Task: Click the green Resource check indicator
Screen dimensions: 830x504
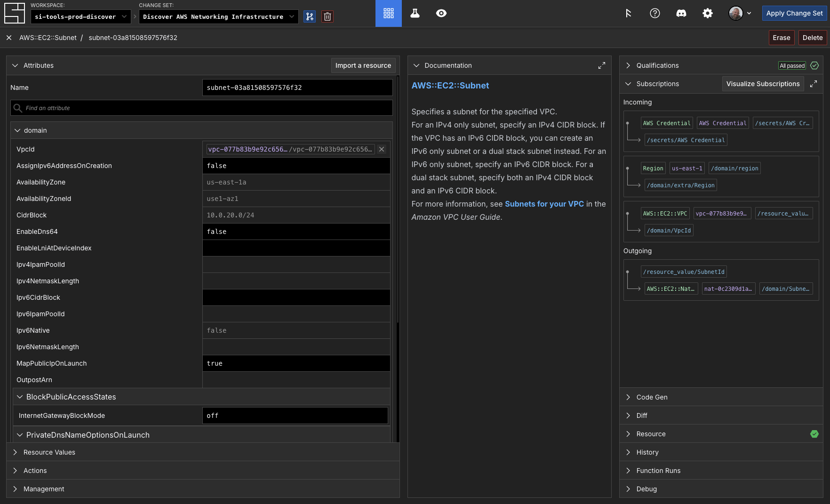Action: click(814, 434)
